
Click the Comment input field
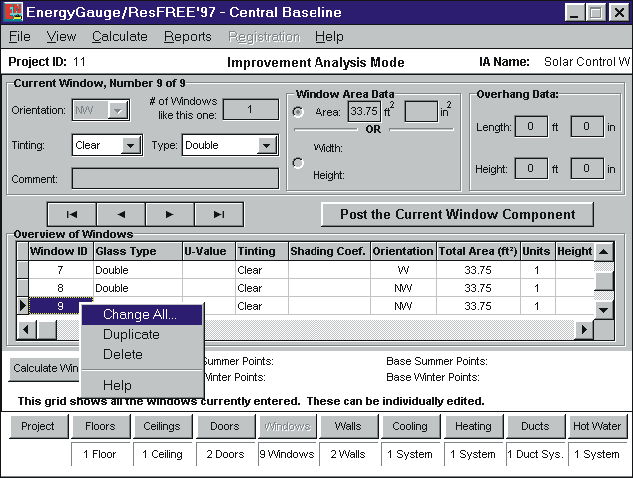(x=175, y=179)
